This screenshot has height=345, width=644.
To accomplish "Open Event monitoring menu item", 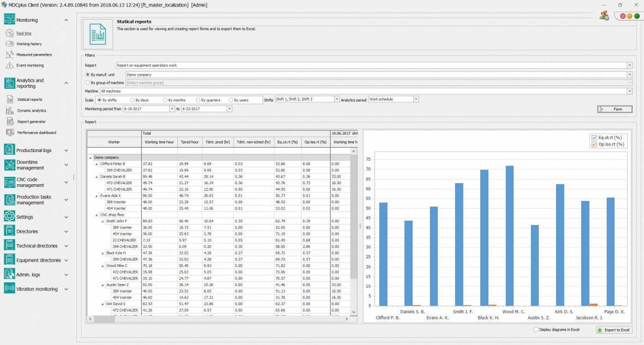I will [x=30, y=65].
